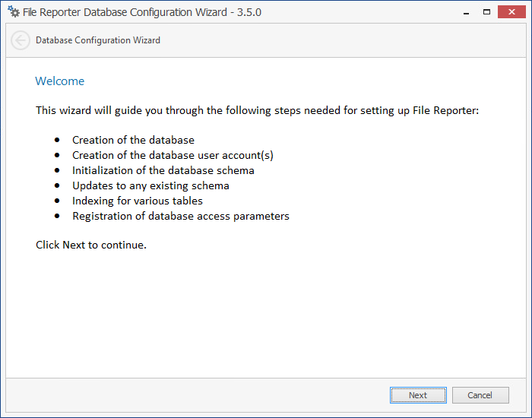The width and height of the screenshot is (532, 418).
Task: Click the empty footer area left of Next
Action: tap(190, 395)
